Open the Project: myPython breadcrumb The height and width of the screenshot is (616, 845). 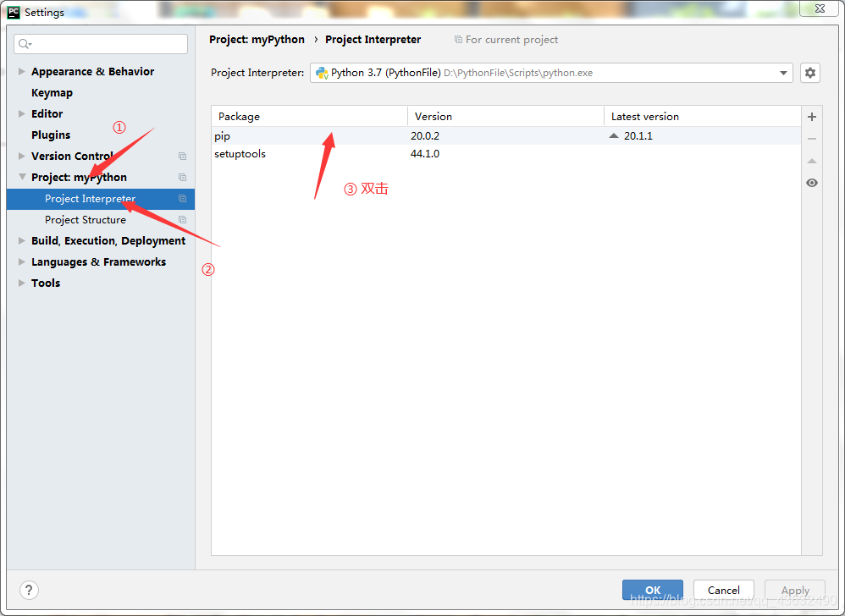click(257, 39)
